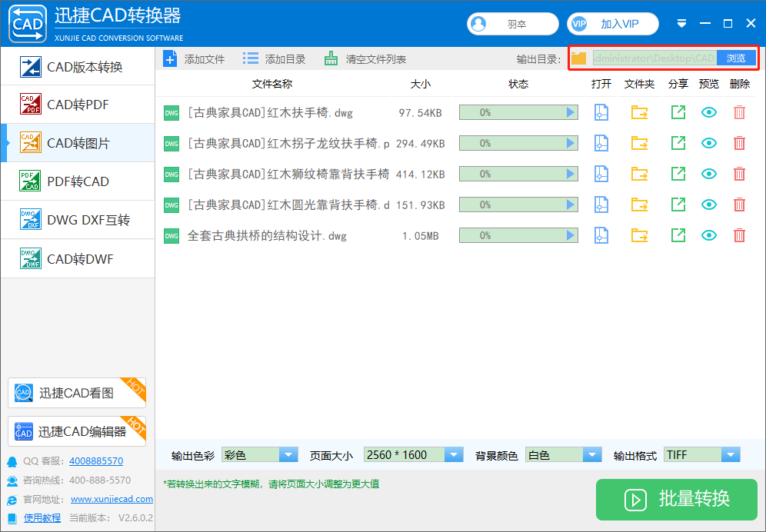Open the first DWG file 红木扶手椅 via its 打开 icon
766x532 pixels.
[601, 112]
